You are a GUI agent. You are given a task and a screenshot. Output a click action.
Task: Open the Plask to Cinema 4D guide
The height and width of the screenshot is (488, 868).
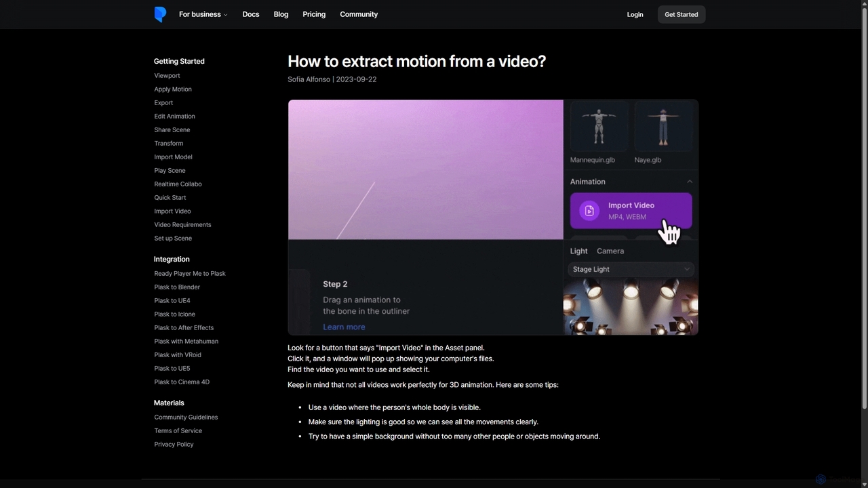[182, 382]
